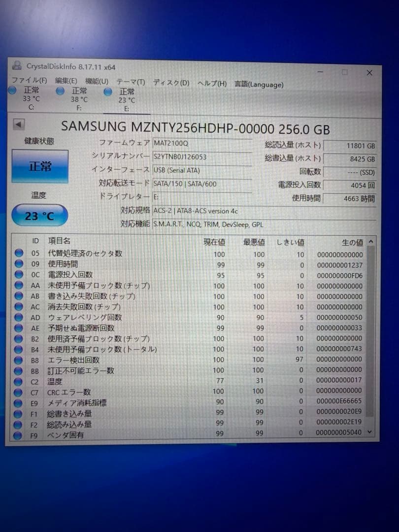Viewport: 399px width, 532px height.
Task: Click the S.M.A.R.T., NCQ, TRIM features field
Action: click(264, 224)
